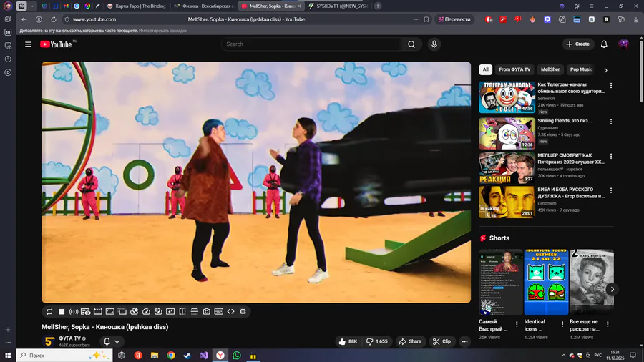The width and height of the screenshot is (644, 362).
Task: Switch to Карты Таро browser tab
Action: pyautogui.click(x=135, y=6)
